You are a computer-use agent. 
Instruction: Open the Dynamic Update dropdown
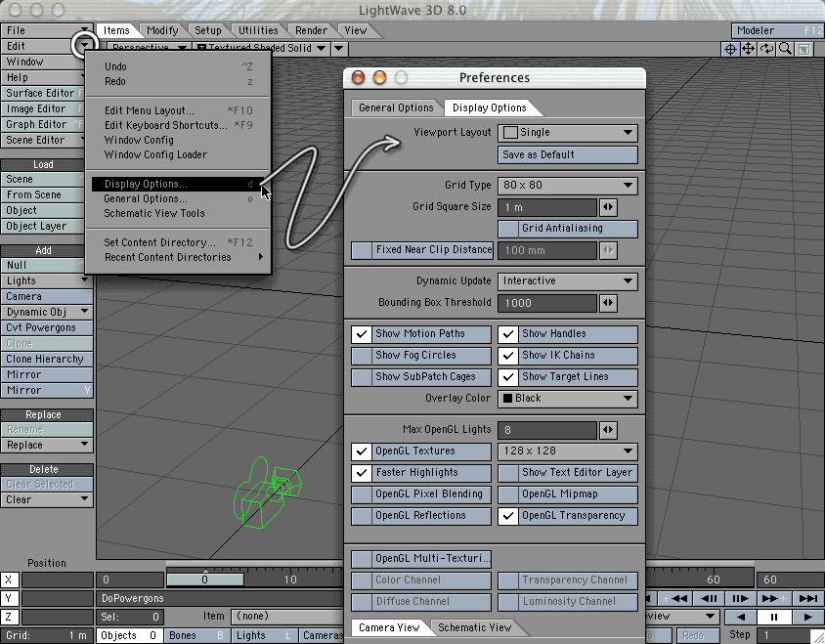tap(568, 281)
